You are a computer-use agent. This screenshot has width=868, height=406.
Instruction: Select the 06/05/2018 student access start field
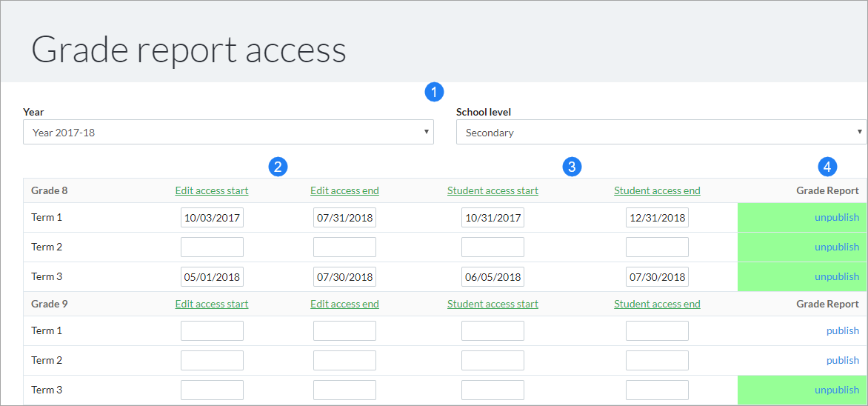(493, 277)
